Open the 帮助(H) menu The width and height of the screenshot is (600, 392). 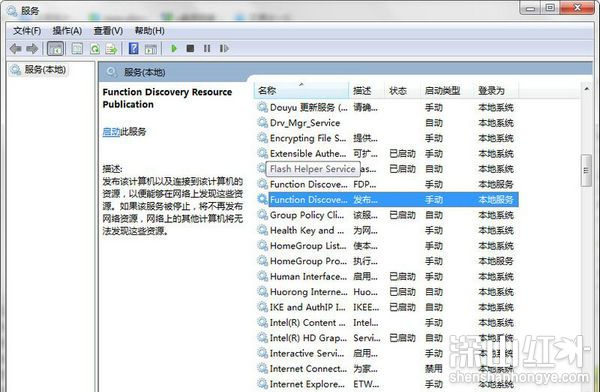150,31
